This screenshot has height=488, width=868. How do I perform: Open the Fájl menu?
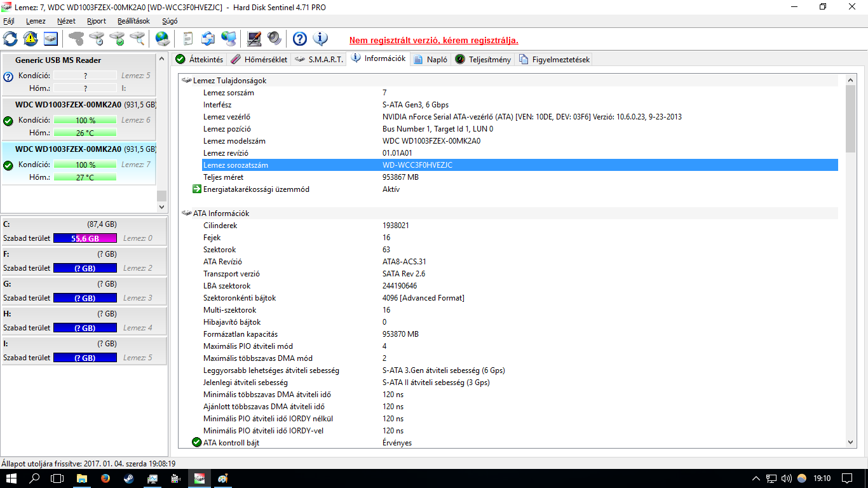click(x=9, y=21)
